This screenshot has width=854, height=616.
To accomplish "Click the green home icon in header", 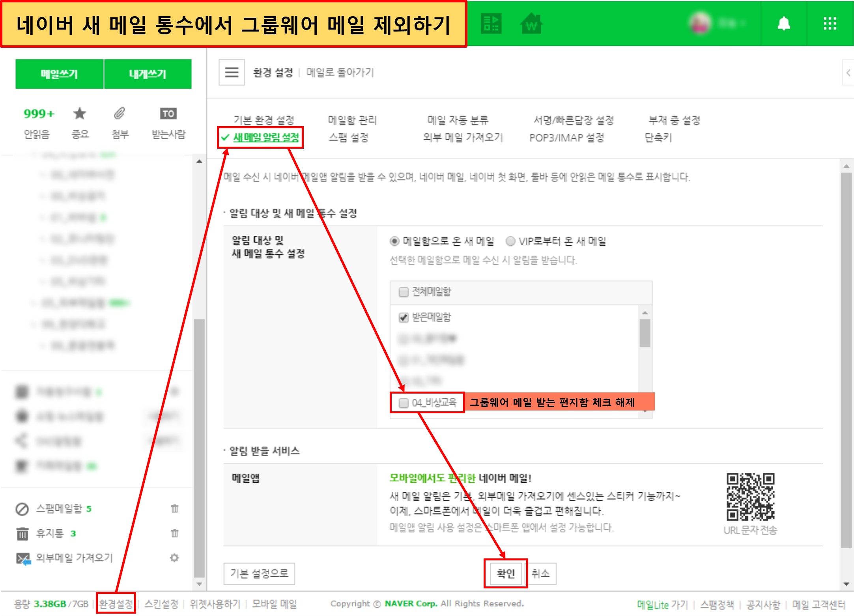I will [x=531, y=24].
